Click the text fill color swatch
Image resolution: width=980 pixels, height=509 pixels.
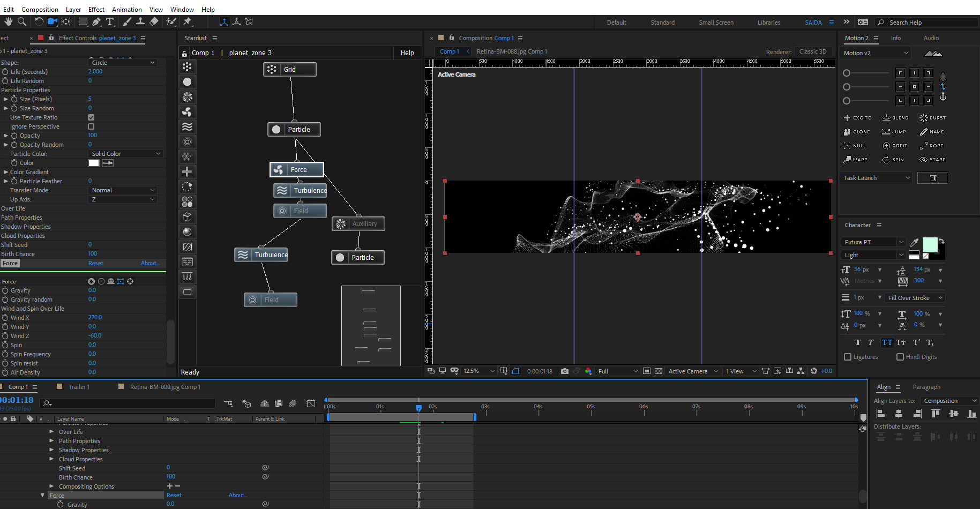[930, 244]
